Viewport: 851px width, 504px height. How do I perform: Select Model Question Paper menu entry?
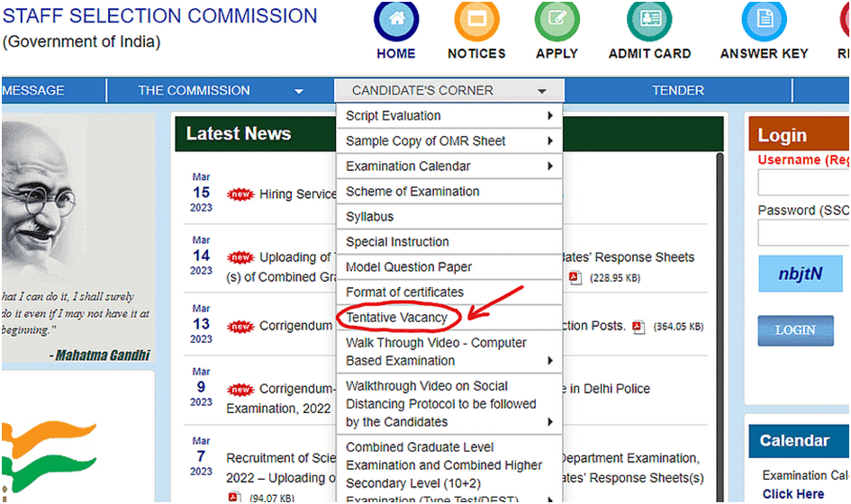pos(449,267)
